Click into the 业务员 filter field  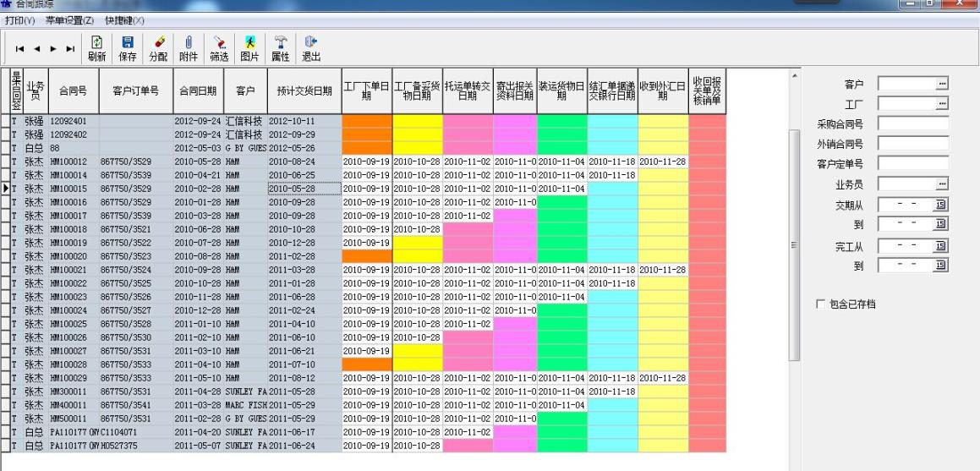click(x=907, y=183)
